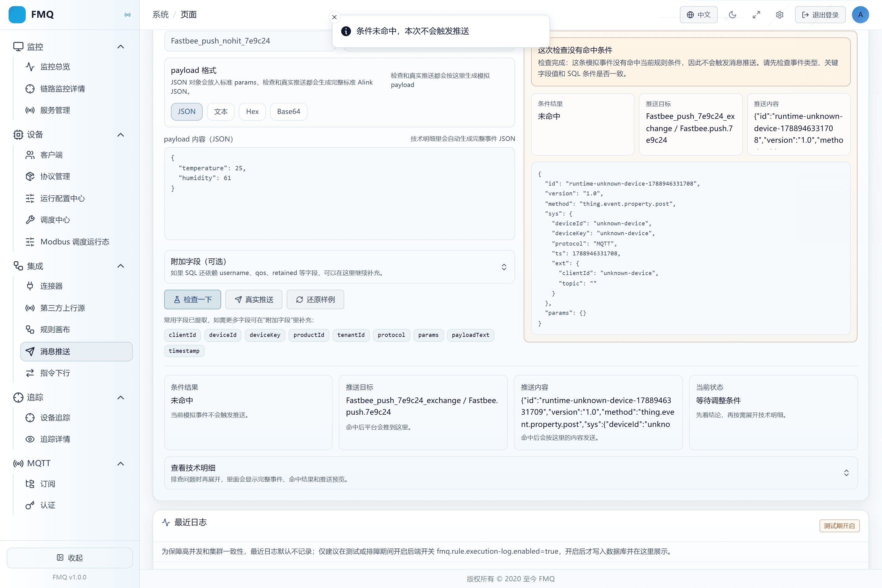Go to 服务管理
The width and height of the screenshot is (882, 588).
[77, 110]
